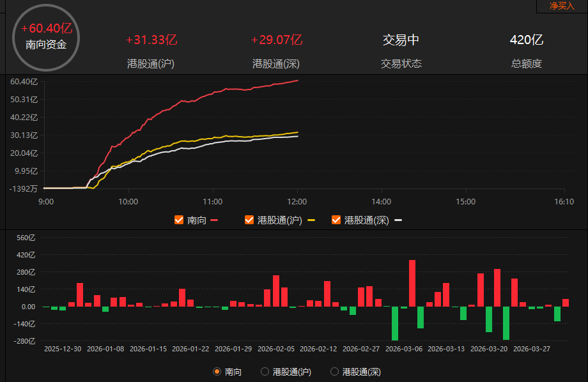The height and width of the screenshot is (382, 588).
Task: Click the rightmost red bar in bar chart
Action: 565,303
